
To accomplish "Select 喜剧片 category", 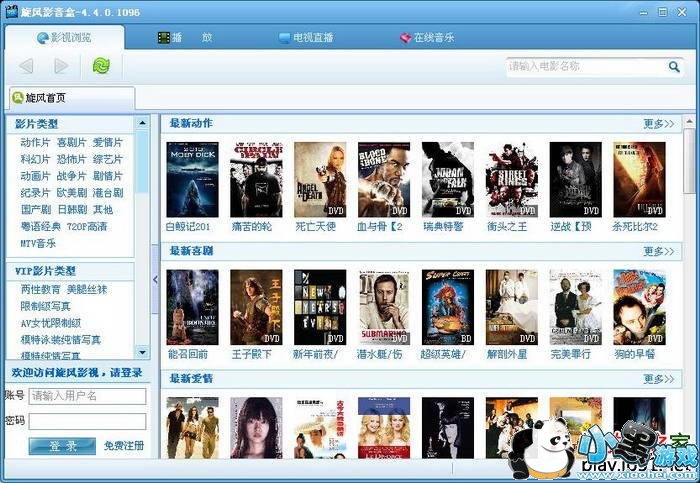I will tap(71, 142).
